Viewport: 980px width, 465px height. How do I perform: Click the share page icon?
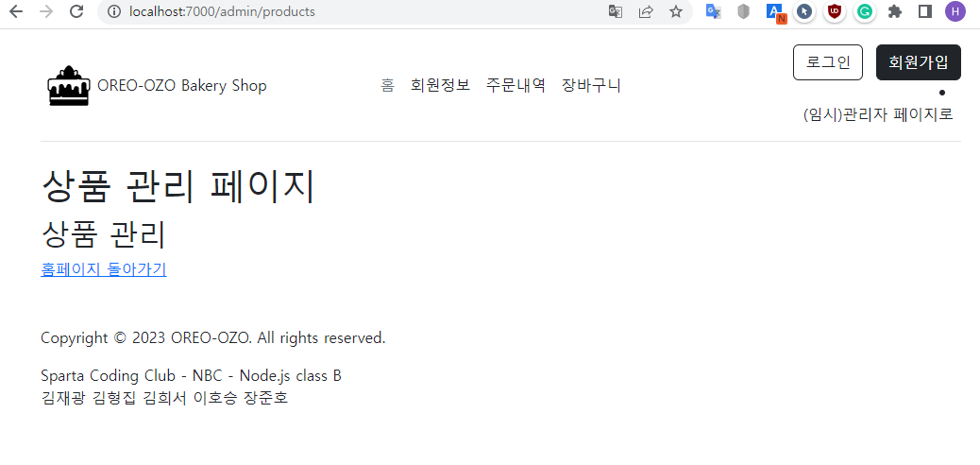(x=646, y=11)
